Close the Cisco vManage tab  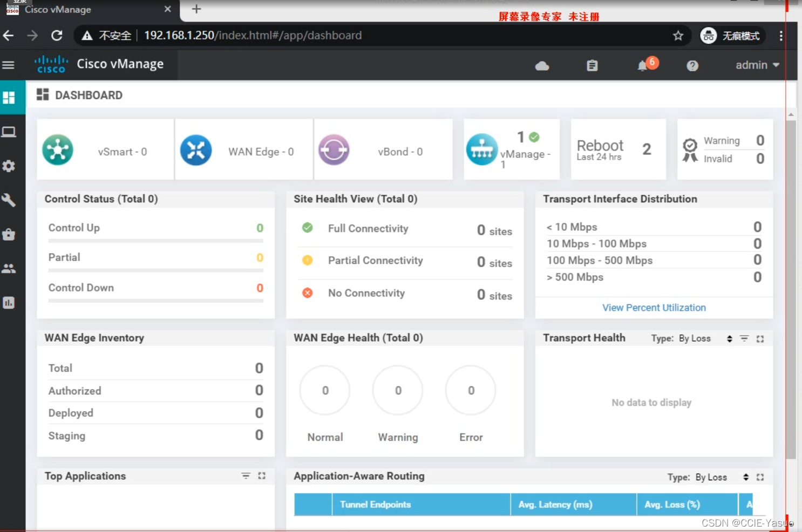click(x=167, y=9)
